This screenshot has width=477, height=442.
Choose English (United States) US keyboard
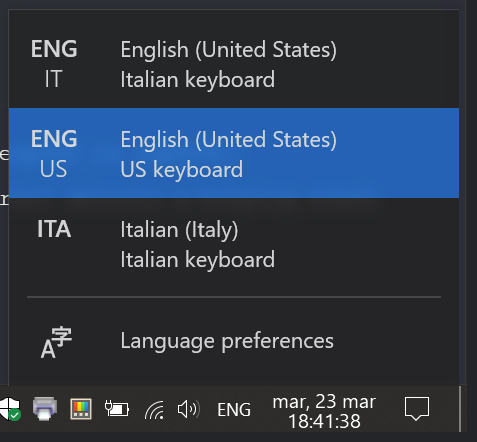pyautogui.click(x=234, y=153)
